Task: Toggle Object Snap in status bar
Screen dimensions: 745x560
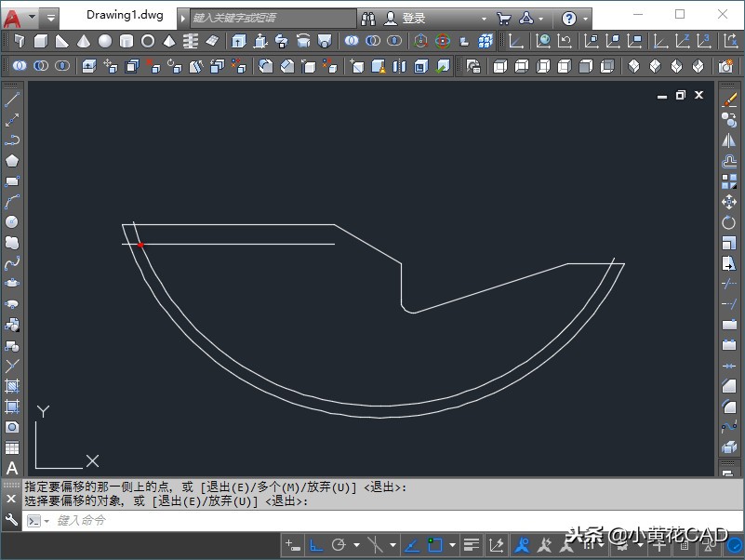Action: (x=434, y=544)
